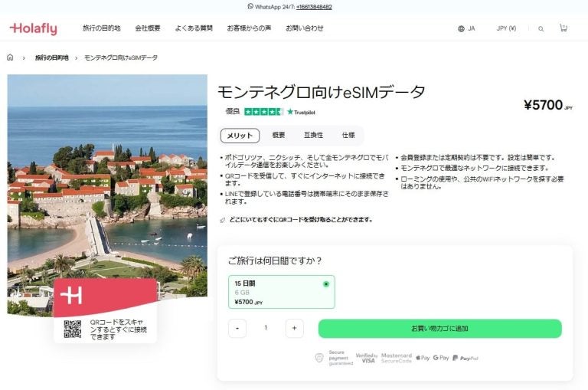
Task: Click the モンテネグロ向けeSIMデータ heading
Action: [321, 93]
